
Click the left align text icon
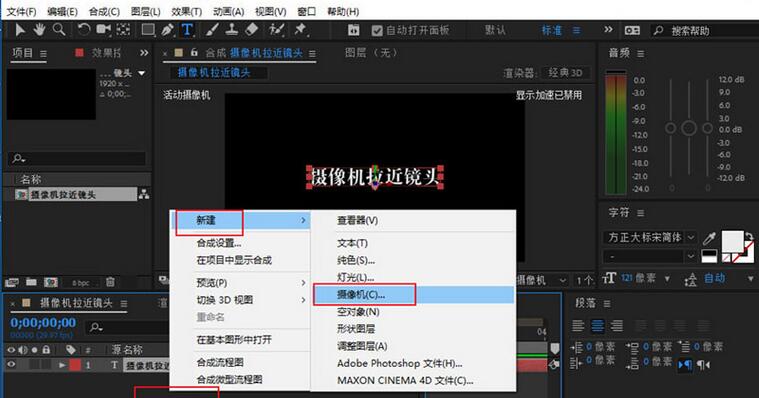(578, 326)
